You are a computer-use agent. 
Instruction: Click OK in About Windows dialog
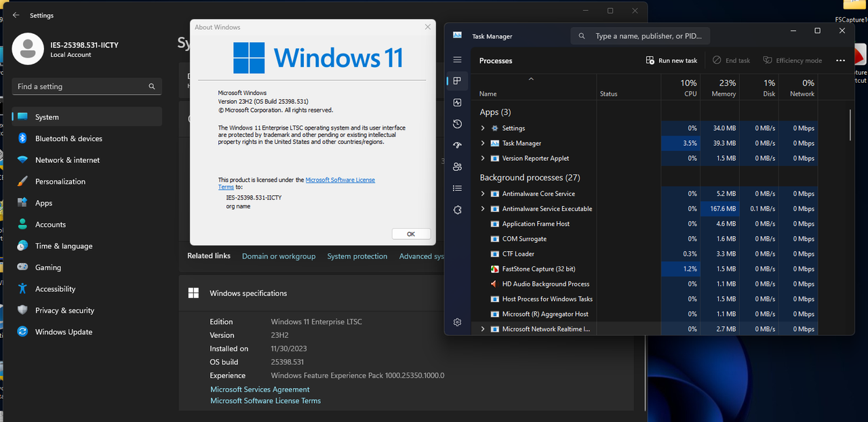411,233
